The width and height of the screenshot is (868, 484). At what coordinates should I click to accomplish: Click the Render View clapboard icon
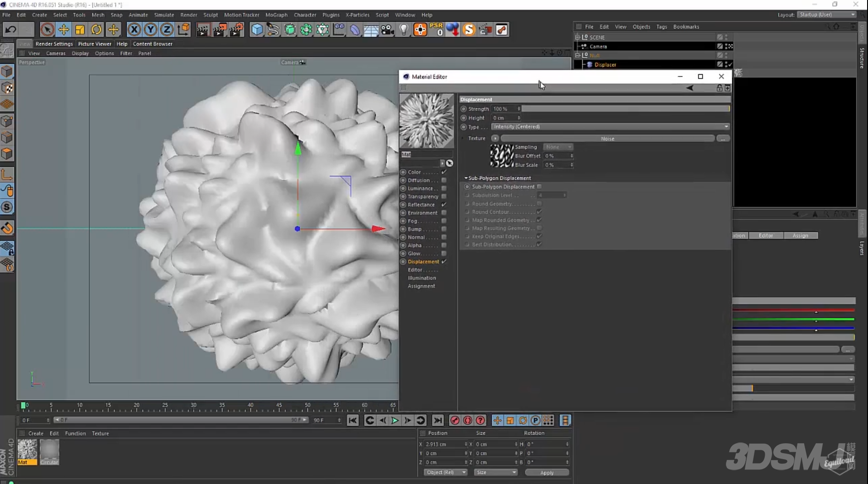pos(202,30)
